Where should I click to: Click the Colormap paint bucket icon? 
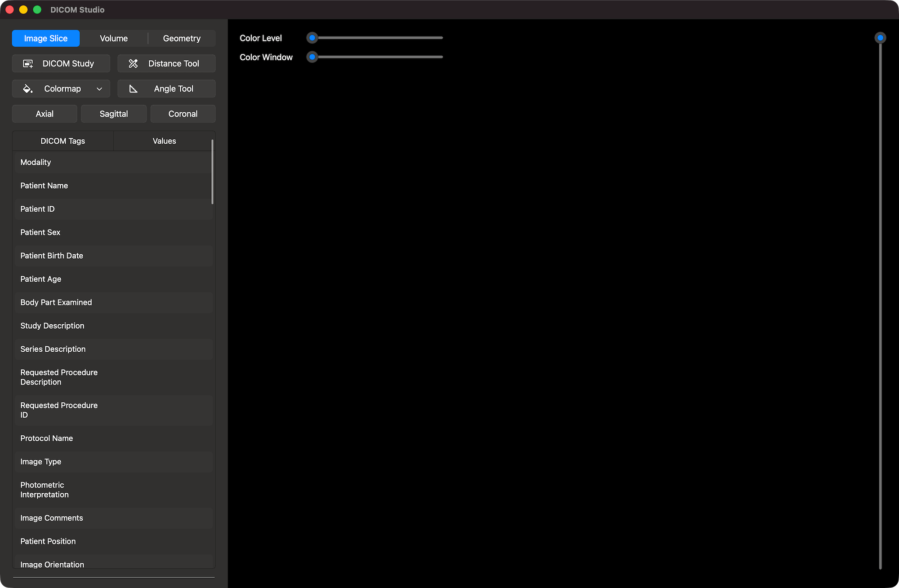coord(27,88)
